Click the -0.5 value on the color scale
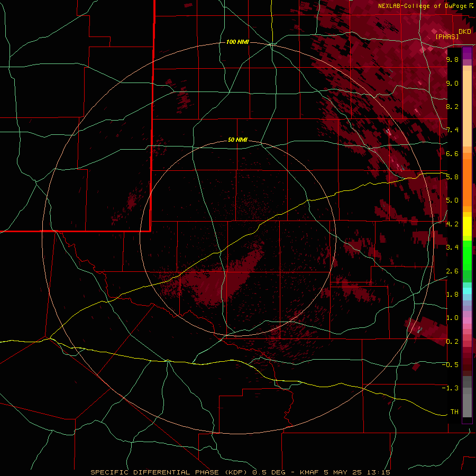 click(450, 365)
